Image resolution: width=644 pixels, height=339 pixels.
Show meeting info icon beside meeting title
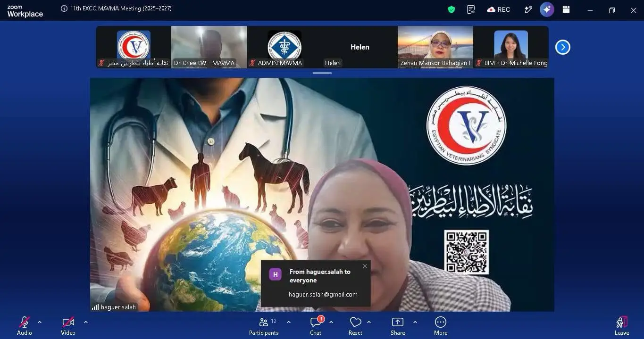coord(64,8)
